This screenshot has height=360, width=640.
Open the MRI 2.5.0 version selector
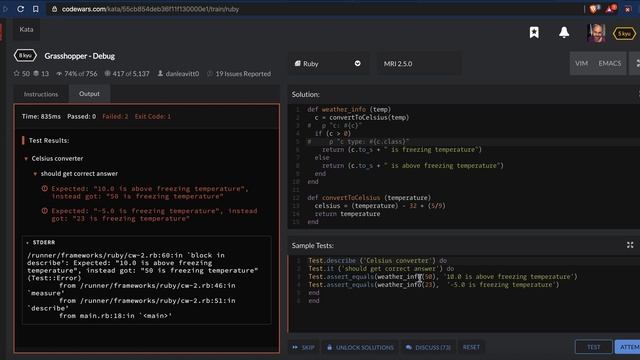point(418,64)
